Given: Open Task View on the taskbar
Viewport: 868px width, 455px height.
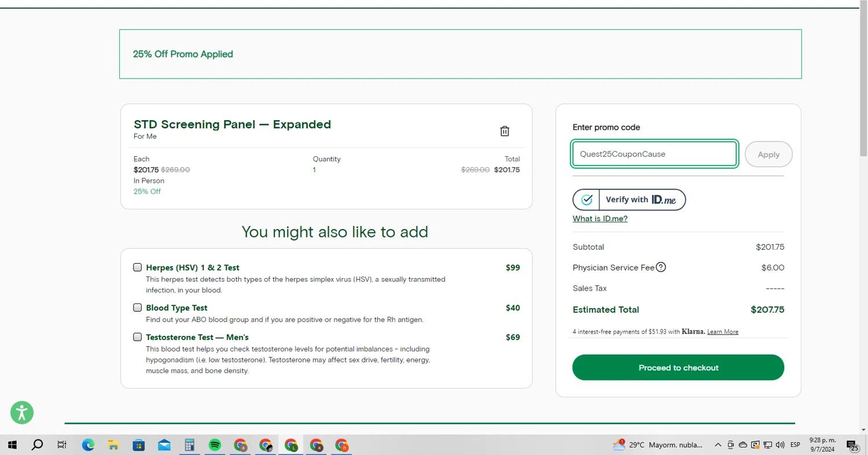Looking at the screenshot, I should click(x=62, y=445).
